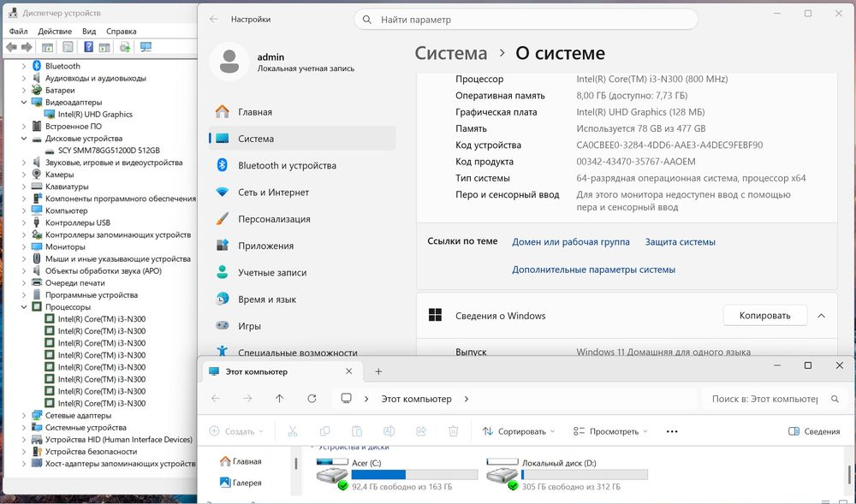The image size is (856, 504).
Task: Open the Сортировать dropdown in Explorer
Action: [519, 431]
